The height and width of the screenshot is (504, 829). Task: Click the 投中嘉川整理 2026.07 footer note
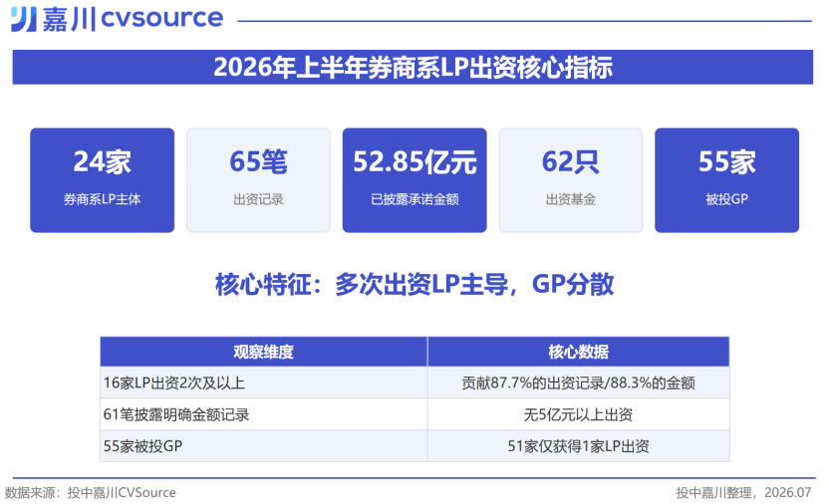pos(743,492)
